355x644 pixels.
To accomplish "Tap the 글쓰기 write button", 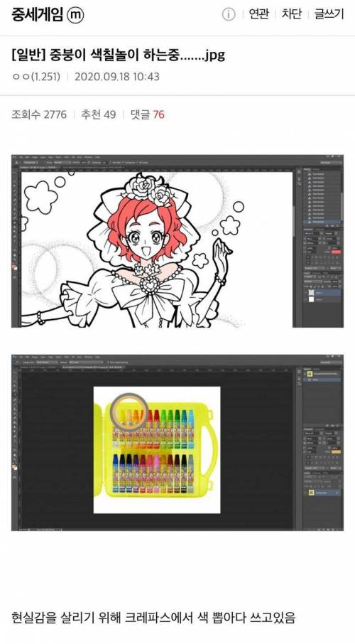I will pyautogui.click(x=329, y=14).
